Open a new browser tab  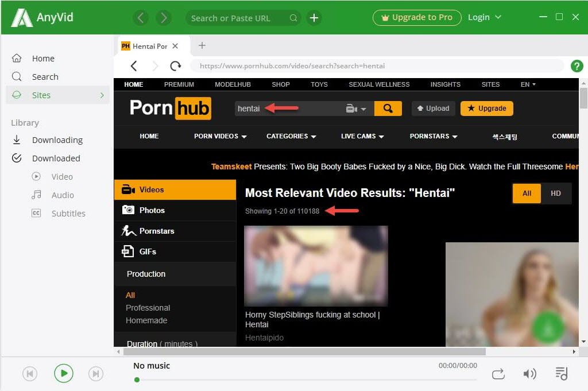202,45
